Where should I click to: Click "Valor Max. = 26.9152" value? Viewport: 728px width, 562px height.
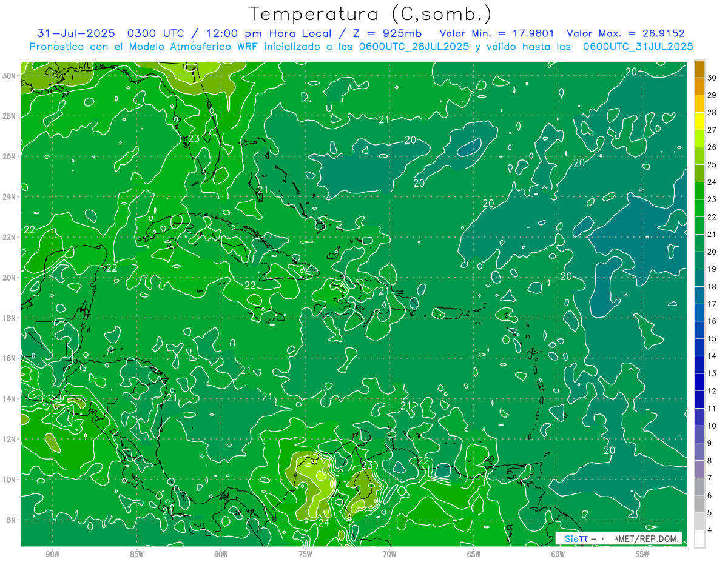pos(625,33)
